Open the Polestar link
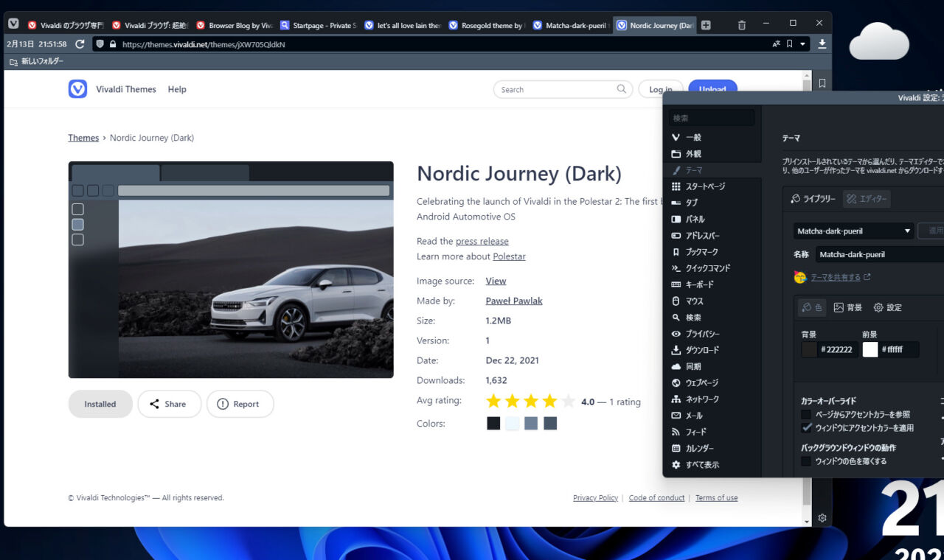Image resolution: width=944 pixels, height=560 pixels. (x=509, y=256)
